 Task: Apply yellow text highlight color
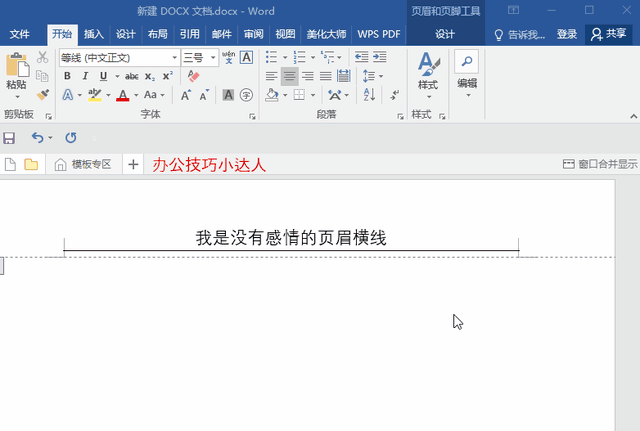click(x=95, y=95)
